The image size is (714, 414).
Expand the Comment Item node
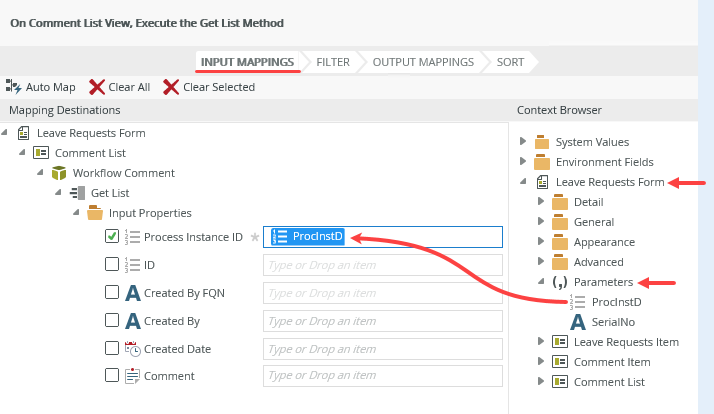[541, 362]
